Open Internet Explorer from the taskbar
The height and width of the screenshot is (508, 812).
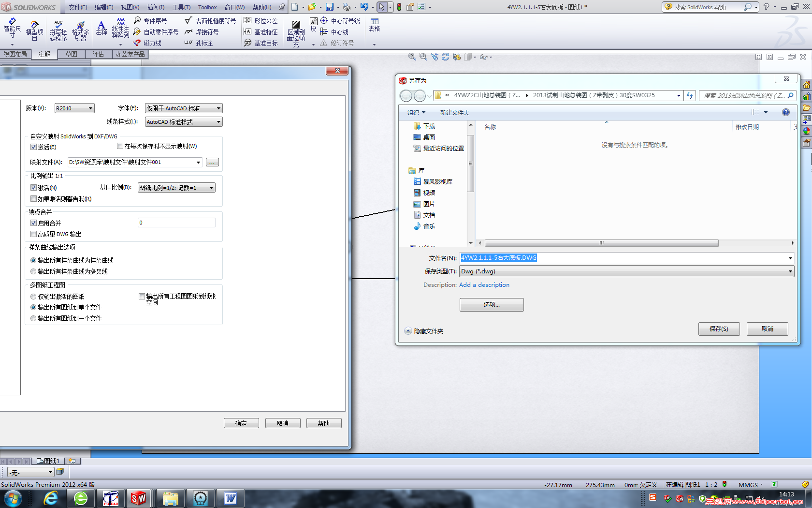click(51, 498)
